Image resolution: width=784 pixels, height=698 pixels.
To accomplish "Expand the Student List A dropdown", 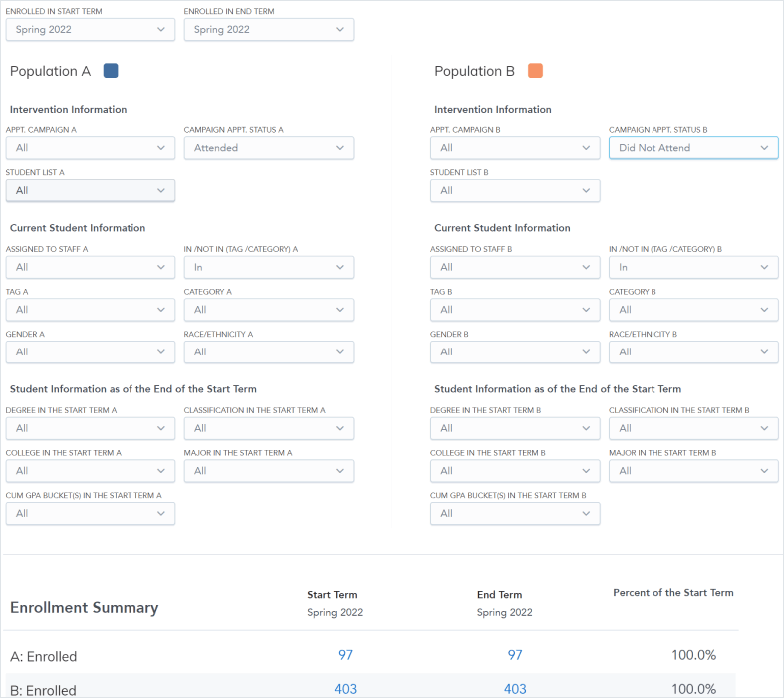I will coord(90,190).
